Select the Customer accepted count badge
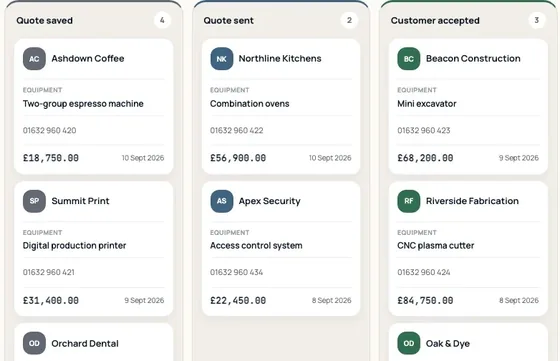Screen dimensions: 560x361 tap(536, 20)
